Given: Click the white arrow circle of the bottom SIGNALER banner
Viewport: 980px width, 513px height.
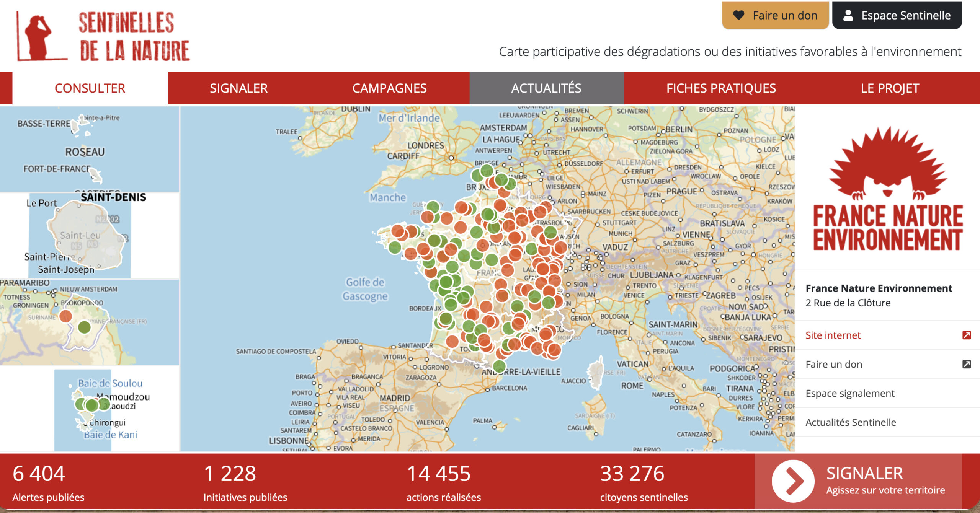Looking at the screenshot, I should (x=793, y=481).
